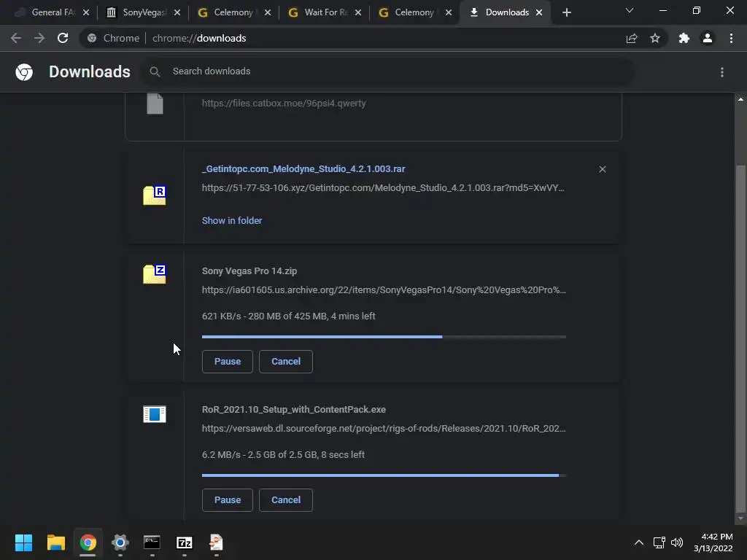
Task: Focus the Search downloads field
Action: (x=388, y=71)
